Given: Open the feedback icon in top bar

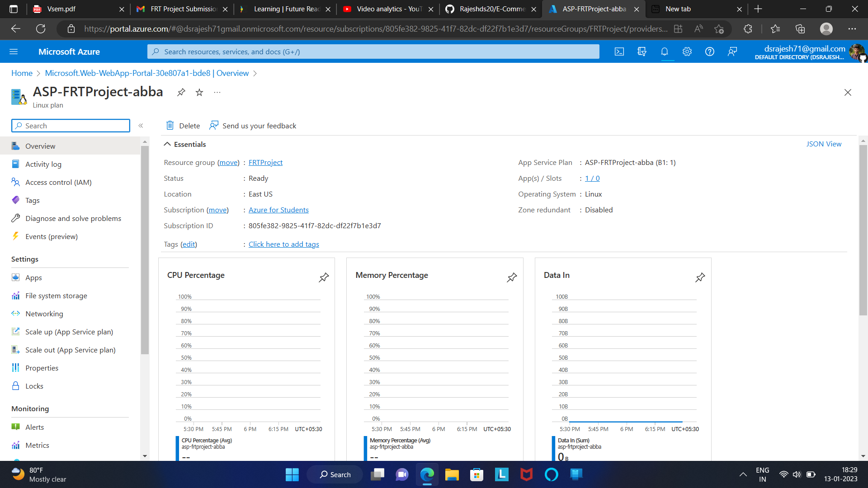Looking at the screenshot, I should click(x=732, y=52).
